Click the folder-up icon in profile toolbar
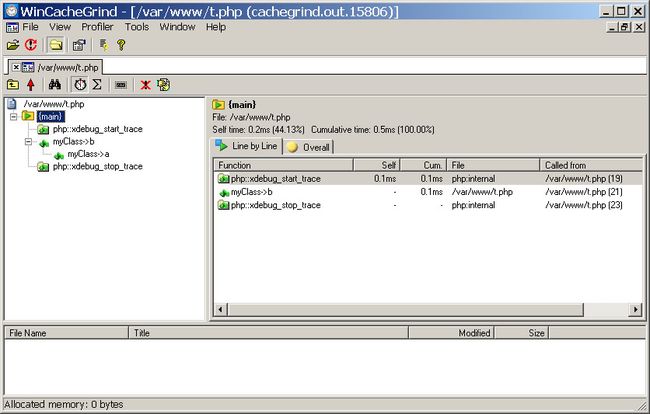This screenshot has height=414, width=650. [13, 85]
